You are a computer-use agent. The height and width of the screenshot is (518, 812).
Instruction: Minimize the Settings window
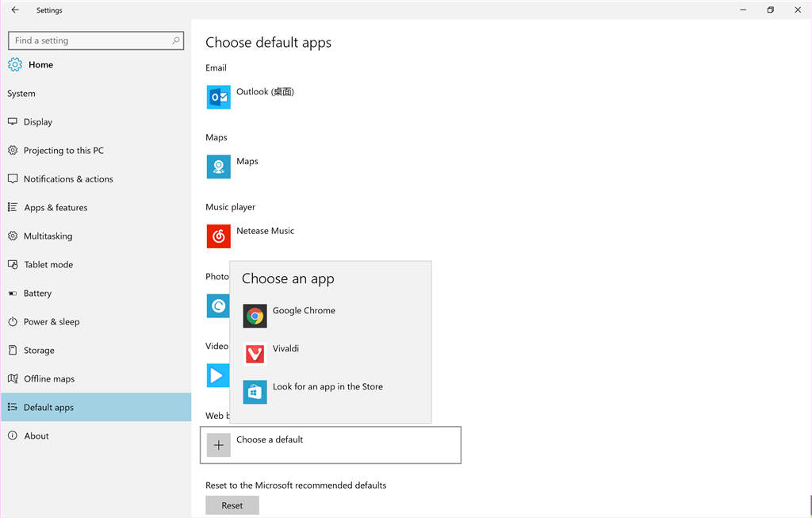[743, 10]
